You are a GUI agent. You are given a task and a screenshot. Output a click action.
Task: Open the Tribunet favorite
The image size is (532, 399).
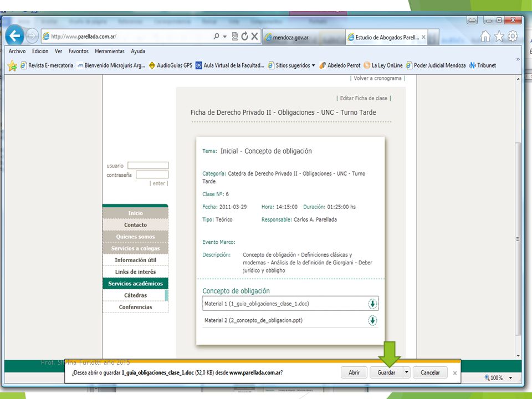pyautogui.click(x=483, y=65)
